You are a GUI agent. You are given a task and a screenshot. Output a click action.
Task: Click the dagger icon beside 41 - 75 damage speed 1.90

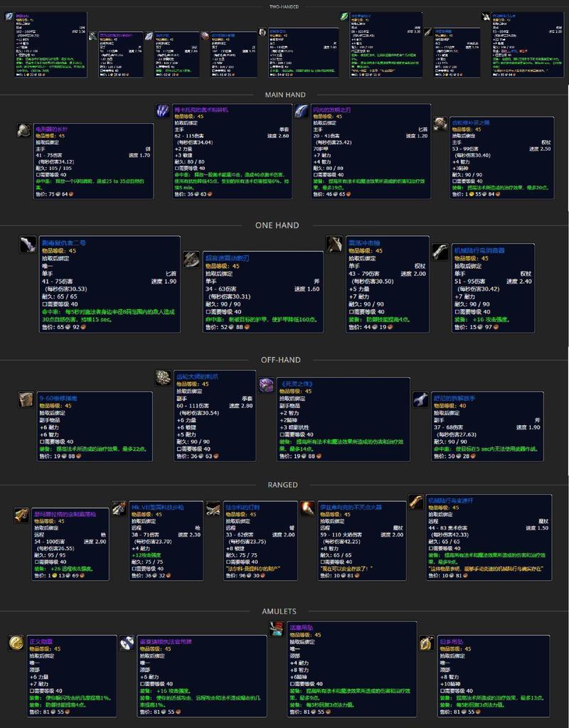click(28, 245)
